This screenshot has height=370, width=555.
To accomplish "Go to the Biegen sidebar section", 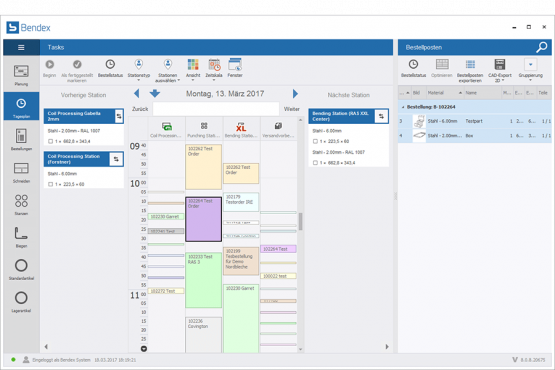I will point(21,237).
